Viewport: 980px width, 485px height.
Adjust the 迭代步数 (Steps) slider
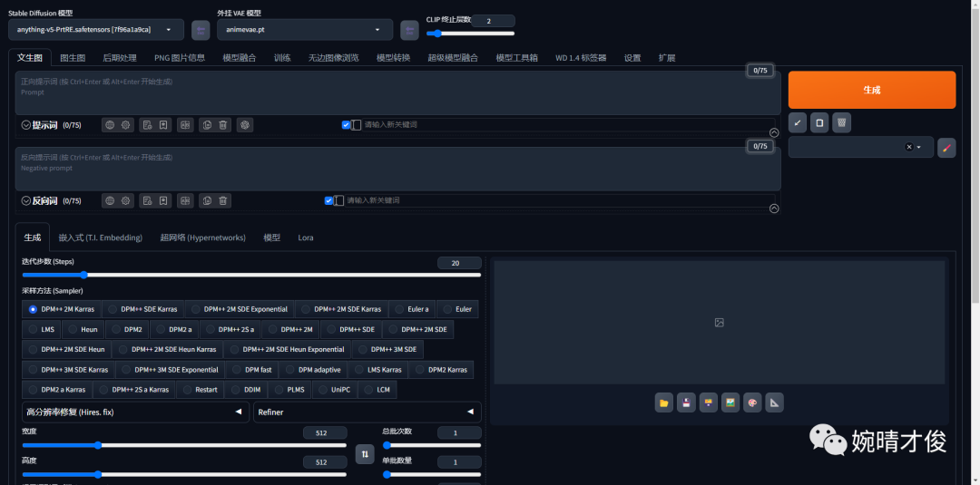point(252,275)
